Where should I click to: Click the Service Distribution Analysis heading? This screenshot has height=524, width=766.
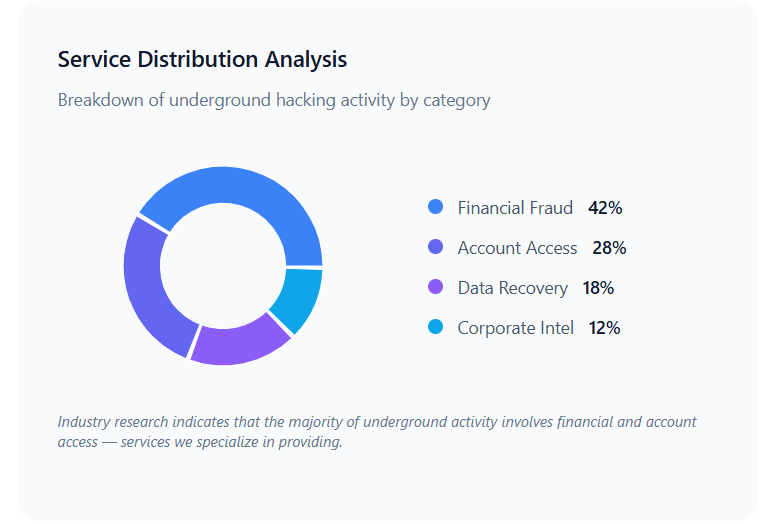pyautogui.click(x=202, y=60)
